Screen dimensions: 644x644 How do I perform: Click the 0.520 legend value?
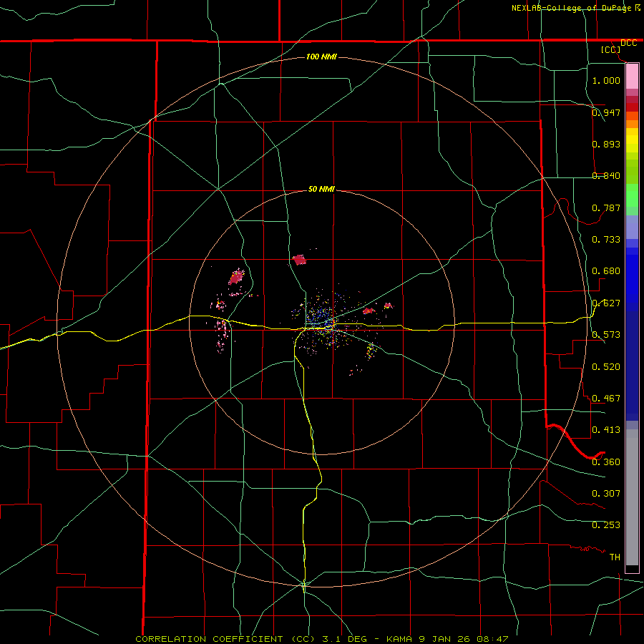point(606,366)
